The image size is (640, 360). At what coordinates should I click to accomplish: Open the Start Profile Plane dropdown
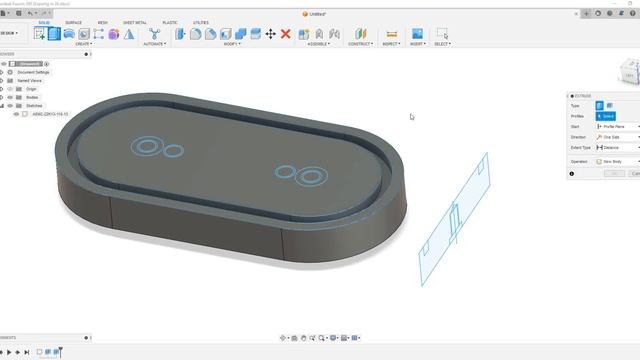pyautogui.click(x=618, y=127)
